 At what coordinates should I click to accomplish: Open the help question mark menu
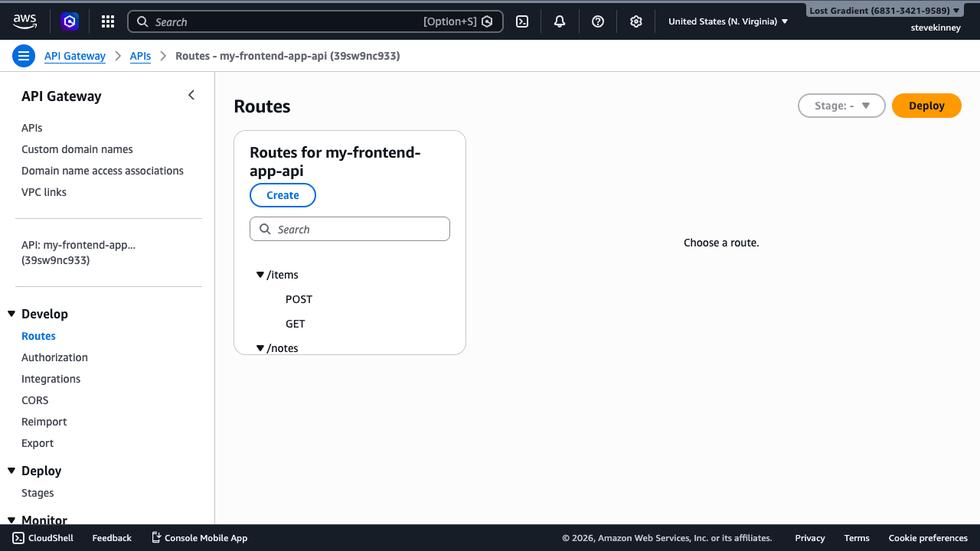pyautogui.click(x=598, y=21)
